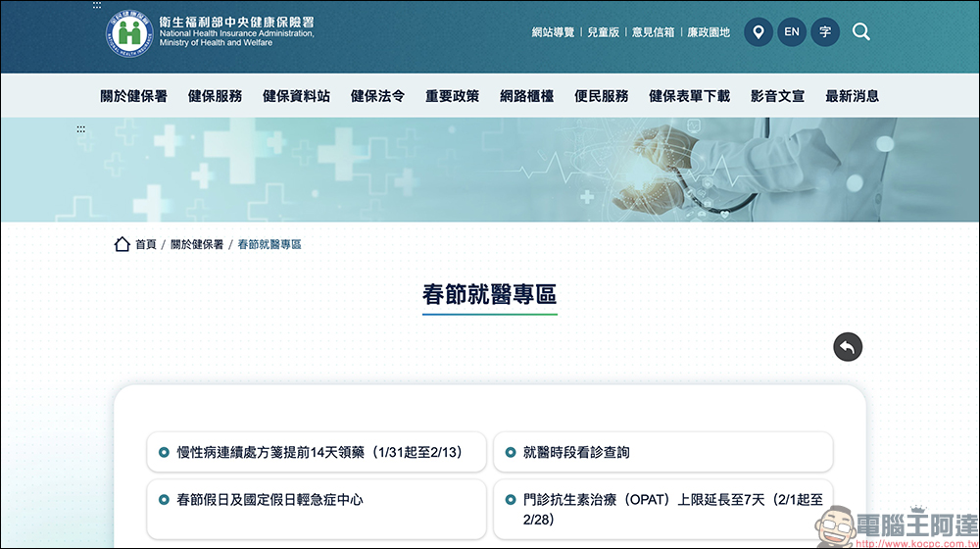980x549 pixels.
Task: Click 春節就醫專區 in the breadcrumb
Action: 269,244
